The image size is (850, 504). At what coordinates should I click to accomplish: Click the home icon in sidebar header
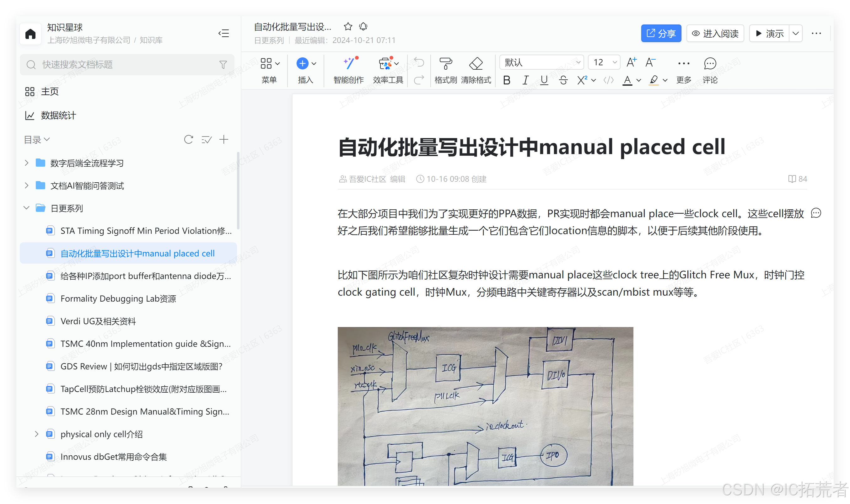[30, 34]
